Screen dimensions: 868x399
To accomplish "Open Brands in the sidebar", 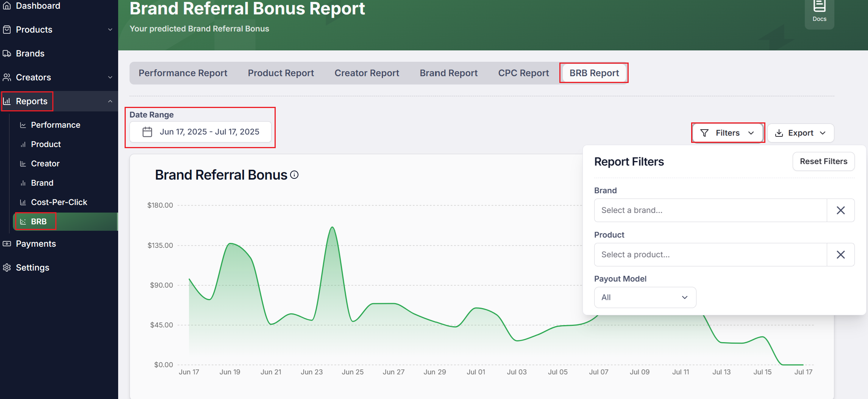I will (x=30, y=53).
